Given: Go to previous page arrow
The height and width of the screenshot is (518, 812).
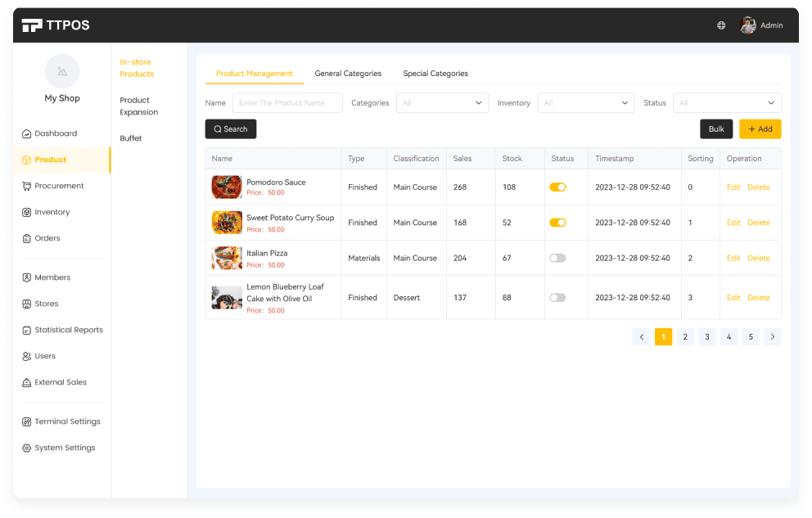Looking at the screenshot, I should click(642, 337).
